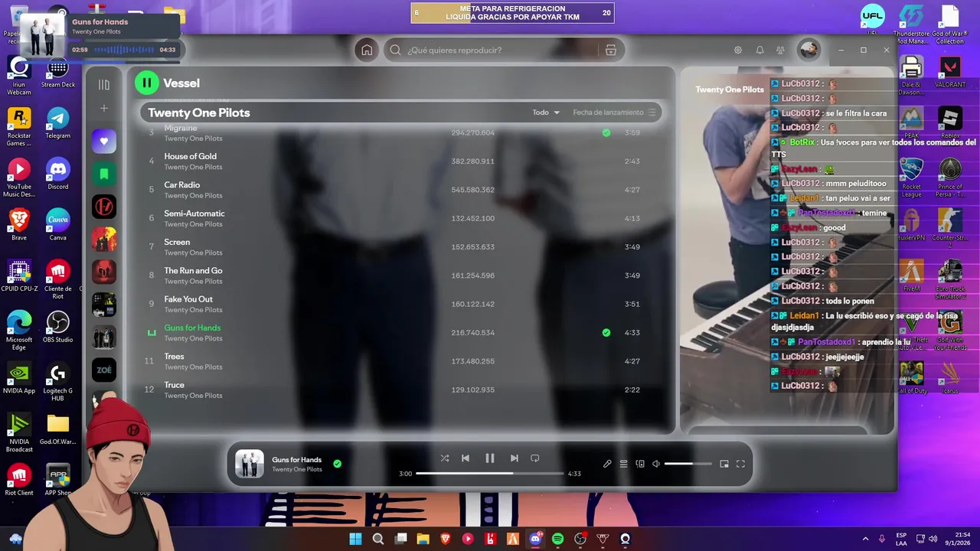Play Semi-Automatic track row
980x551 pixels.
(x=402, y=219)
